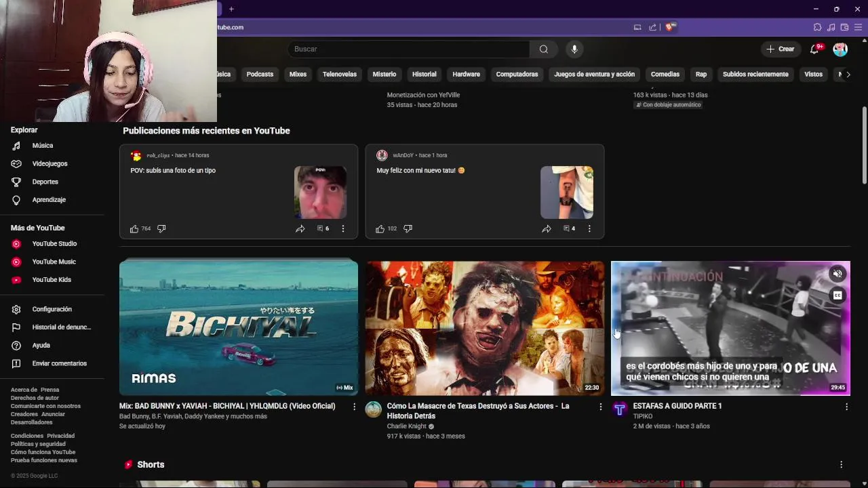The image size is (868, 488).
Task: Play the BICHIYAL mix thumbnail
Action: 239,327
